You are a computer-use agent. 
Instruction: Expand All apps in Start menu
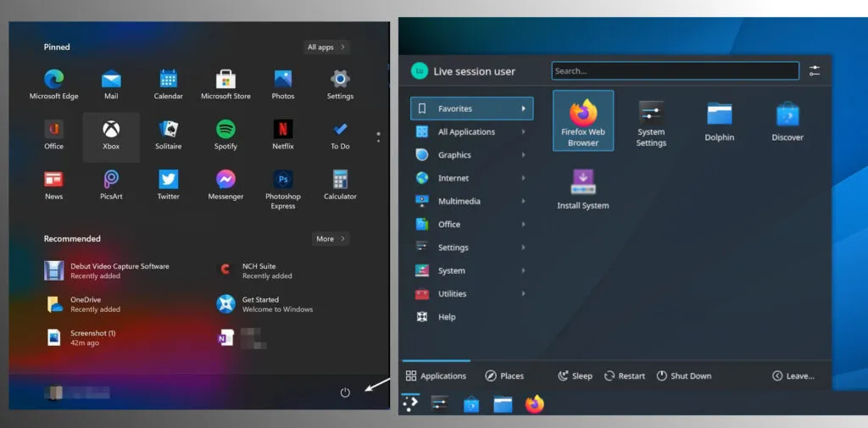(x=326, y=47)
